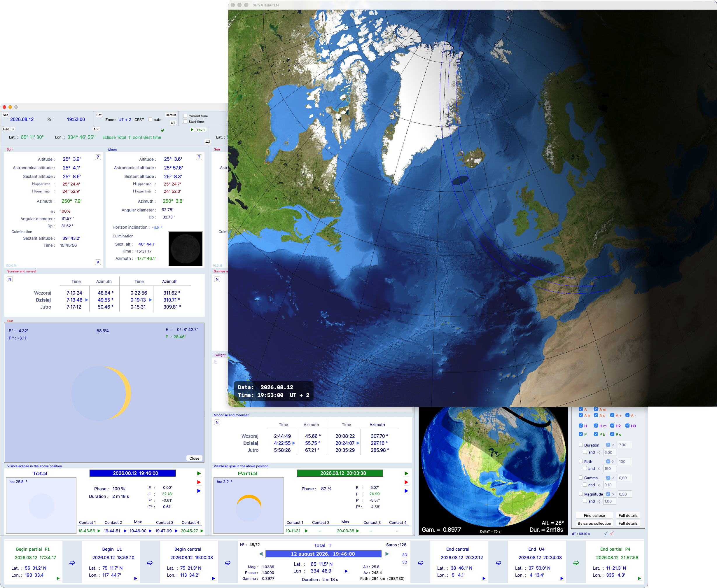The image size is (717, 588).
Task: Click the P button in Sun panel
Action: (x=98, y=262)
